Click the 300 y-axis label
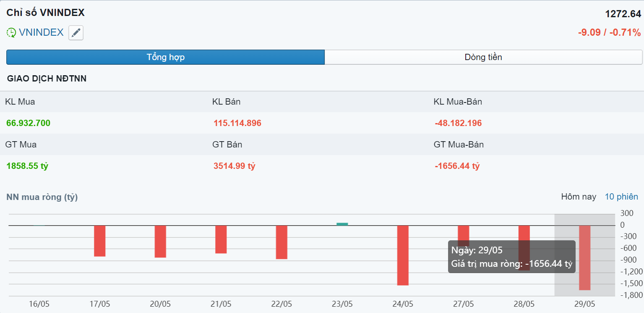The width and height of the screenshot is (644, 313). coord(627,213)
